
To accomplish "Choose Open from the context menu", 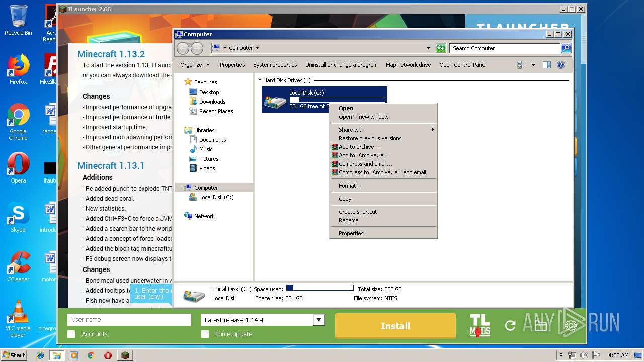I will (383, 108).
